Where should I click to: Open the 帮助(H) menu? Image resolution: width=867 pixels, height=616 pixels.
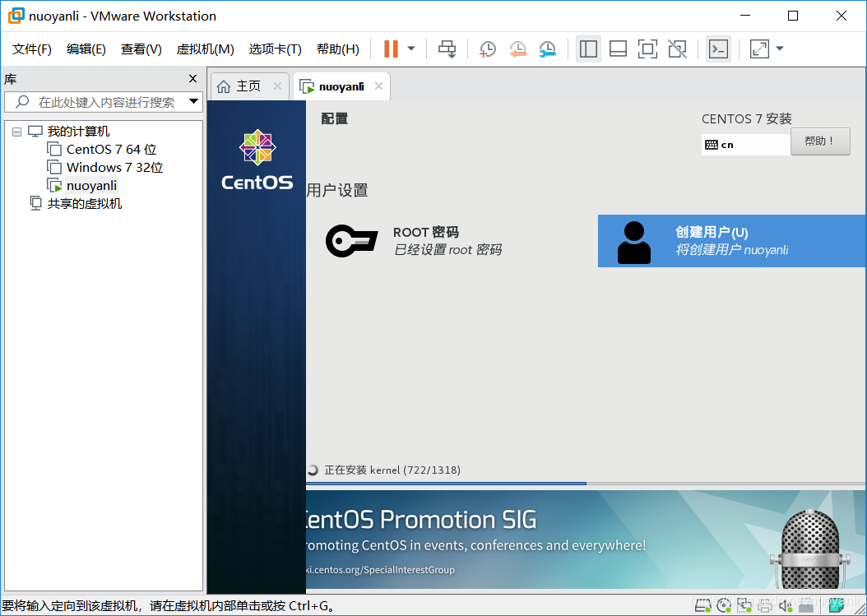point(338,49)
